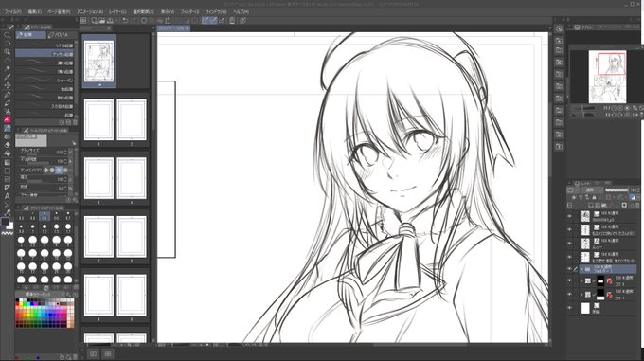Expand the コマ 1 frame folder
The image size is (644, 361).
click(581, 295)
